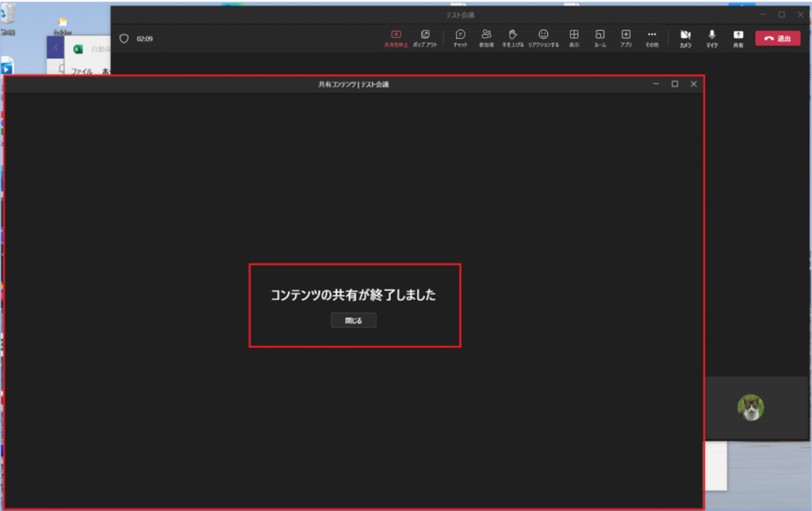Expand the view (表示) layout options

pyautogui.click(x=574, y=36)
